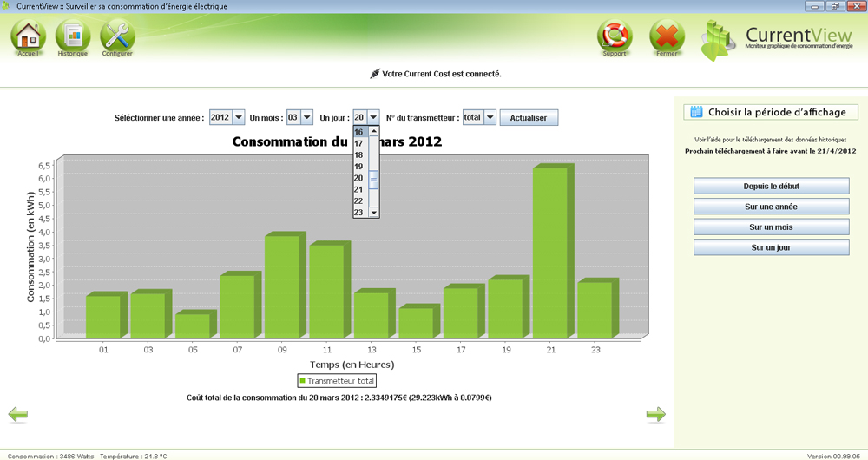Image resolution: width=868 pixels, height=460 pixels.
Task: Select day 22 in the dropdown list
Action: (359, 200)
